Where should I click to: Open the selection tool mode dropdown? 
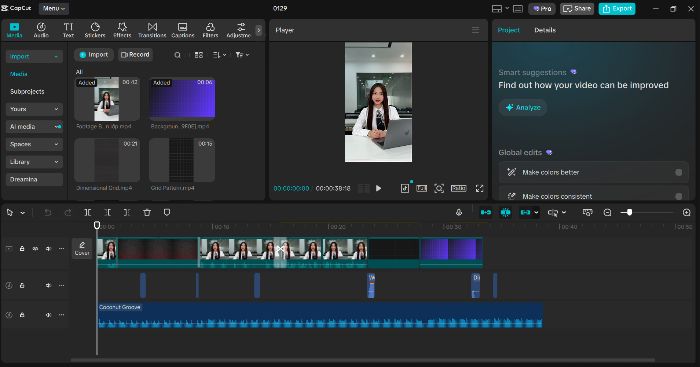[23, 213]
